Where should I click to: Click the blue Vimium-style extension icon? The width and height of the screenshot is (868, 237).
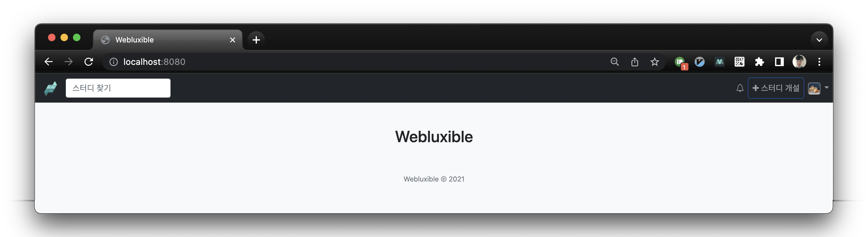click(x=700, y=62)
